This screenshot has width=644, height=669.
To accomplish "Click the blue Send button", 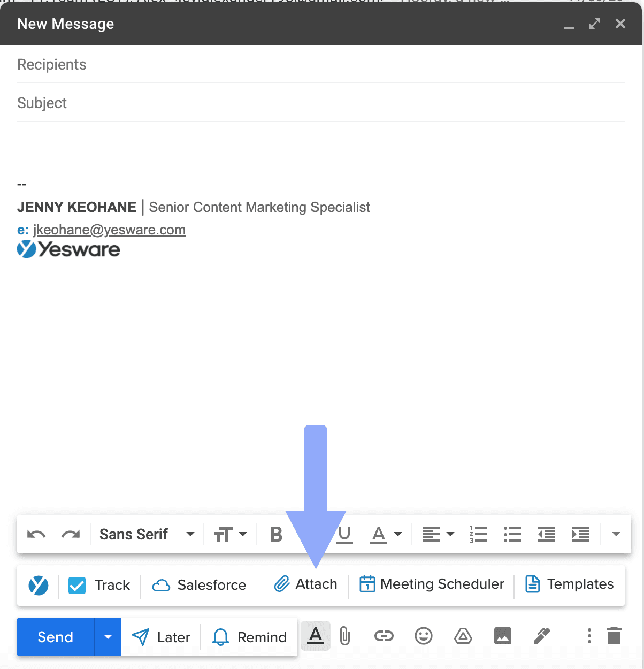I will 56,637.
